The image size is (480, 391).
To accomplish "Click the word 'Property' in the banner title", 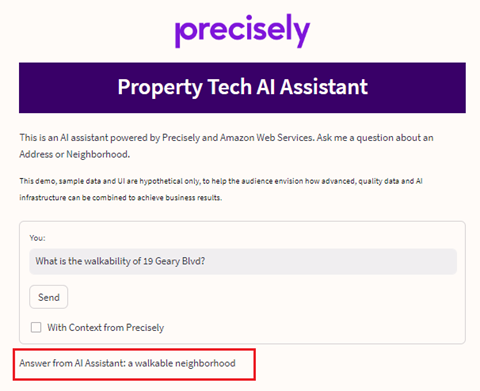I will coord(160,88).
